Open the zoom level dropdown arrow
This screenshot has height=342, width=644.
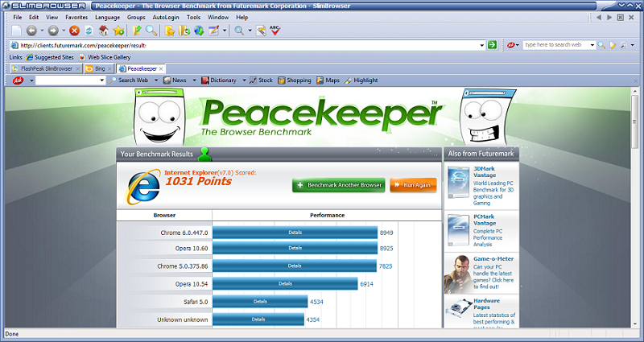(250, 31)
